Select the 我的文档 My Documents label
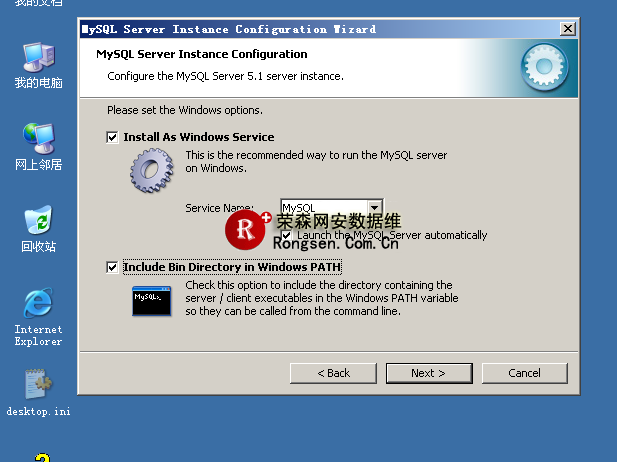This screenshot has height=462, width=617. pos(38,4)
